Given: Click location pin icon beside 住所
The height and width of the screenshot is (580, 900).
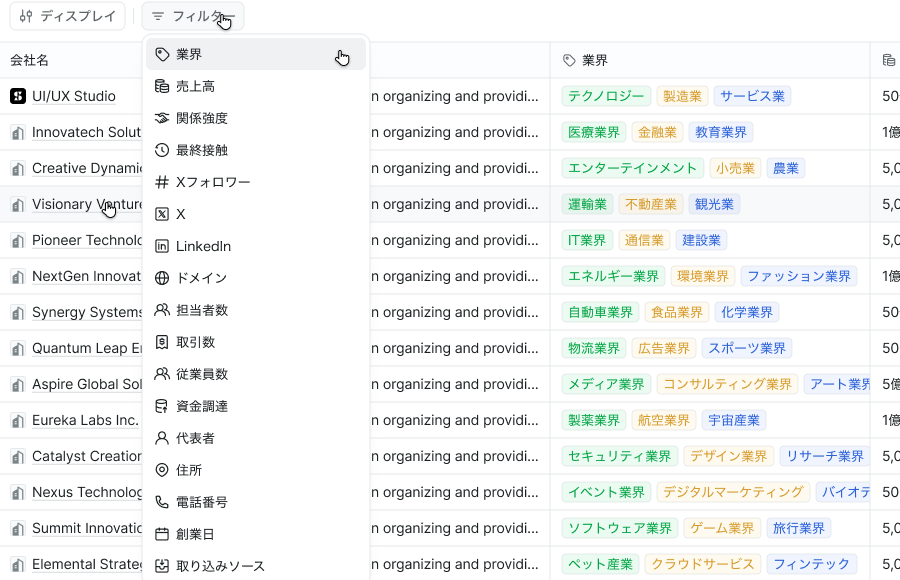Looking at the screenshot, I should 162,470.
